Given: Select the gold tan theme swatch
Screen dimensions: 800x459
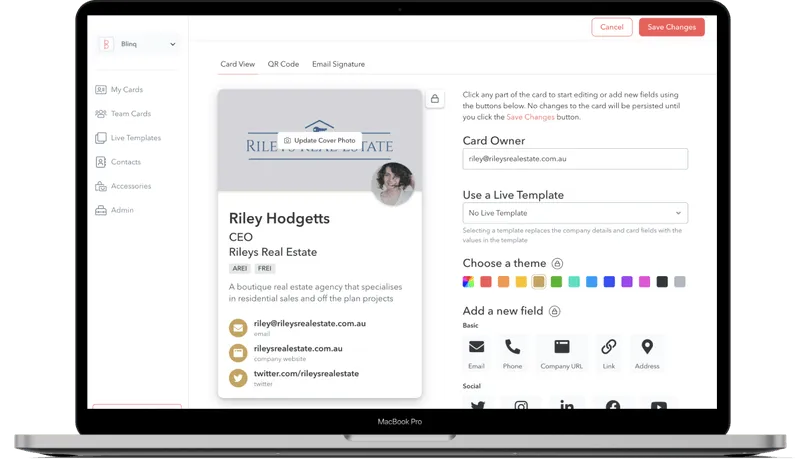Looking at the screenshot, I should click(539, 282).
